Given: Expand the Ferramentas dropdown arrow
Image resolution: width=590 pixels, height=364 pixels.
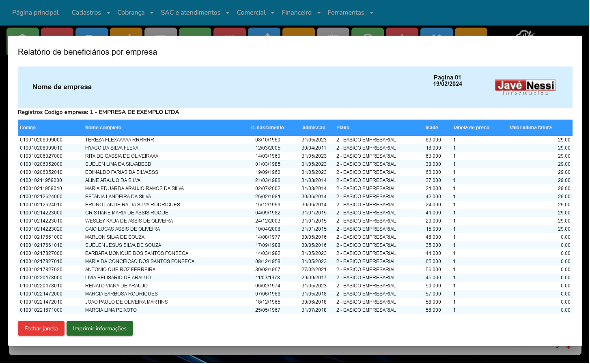Looking at the screenshot, I should pyautogui.click(x=372, y=13).
